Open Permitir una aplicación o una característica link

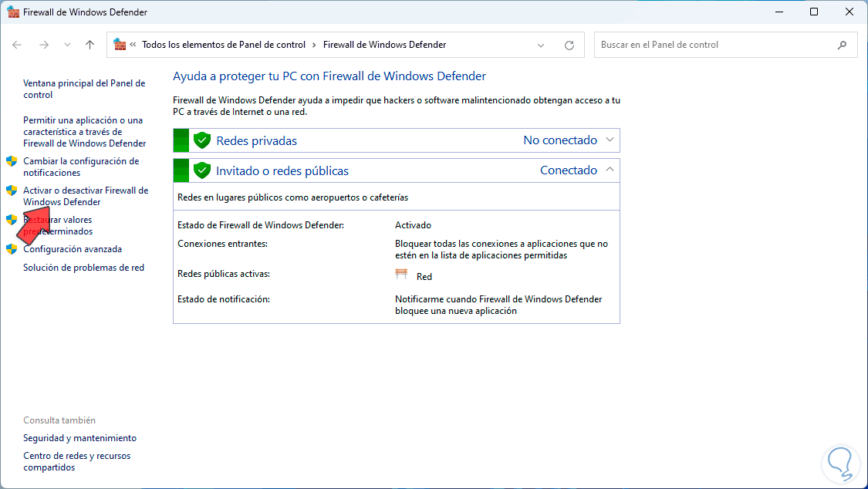click(85, 132)
